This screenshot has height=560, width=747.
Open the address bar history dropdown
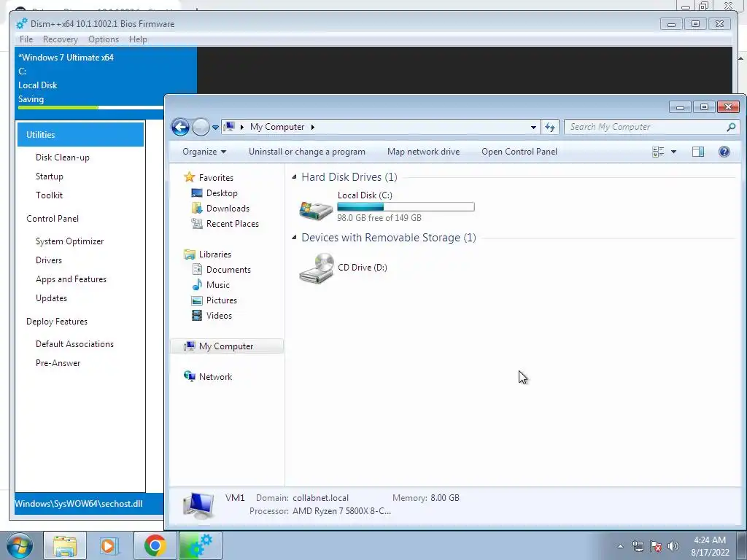click(x=533, y=127)
